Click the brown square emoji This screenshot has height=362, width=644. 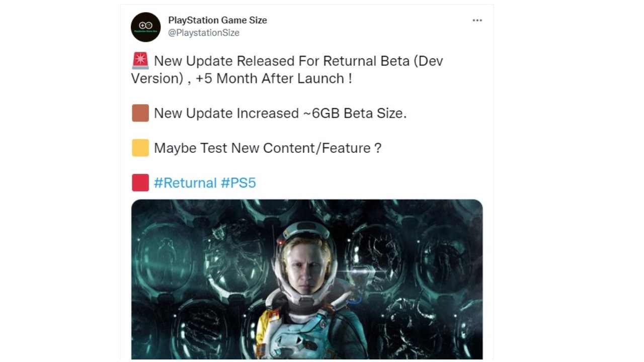coord(140,113)
